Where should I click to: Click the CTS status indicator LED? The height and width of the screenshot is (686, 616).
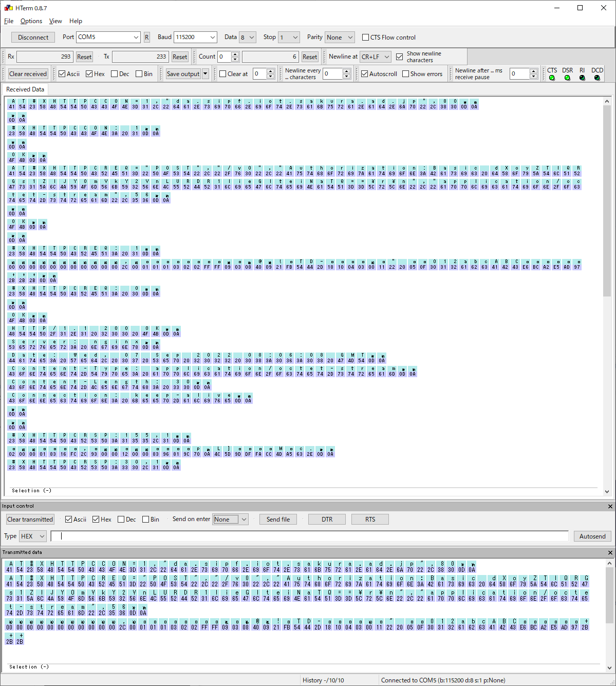coord(552,78)
